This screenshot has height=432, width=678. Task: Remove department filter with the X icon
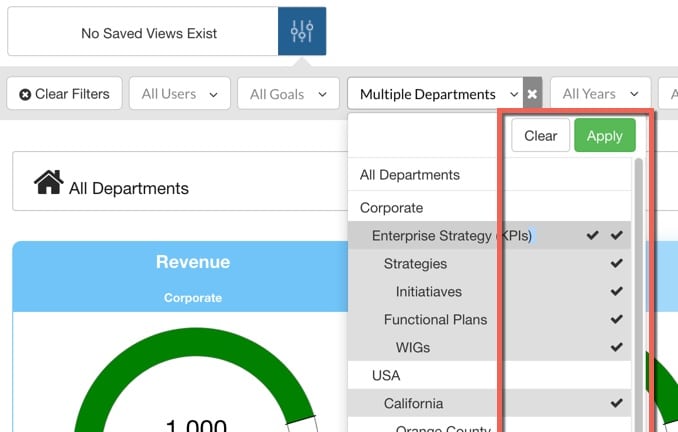click(x=532, y=94)
